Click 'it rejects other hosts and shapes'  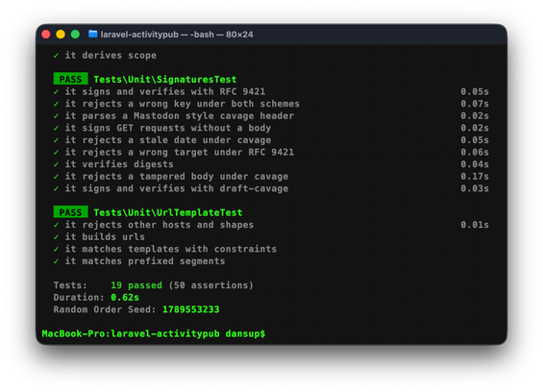click(160, 225)
